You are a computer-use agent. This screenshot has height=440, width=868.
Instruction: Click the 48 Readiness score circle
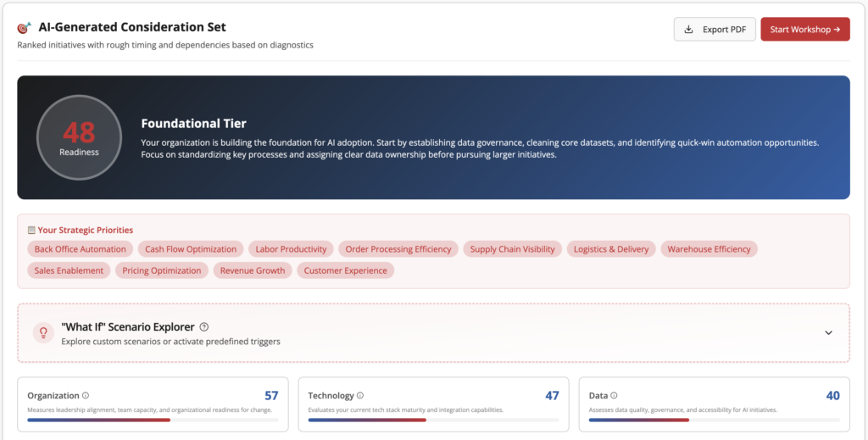click(79, 137)
